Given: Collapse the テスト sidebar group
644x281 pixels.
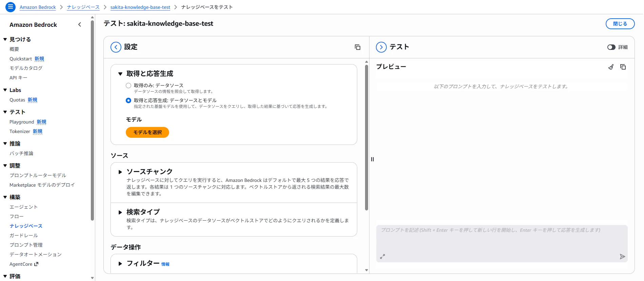Looking at the screenshot, I should click(x=5, y=112).
